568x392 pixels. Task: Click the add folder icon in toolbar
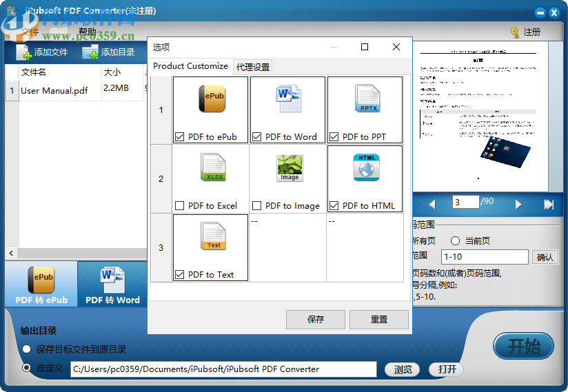pos(90,52)
